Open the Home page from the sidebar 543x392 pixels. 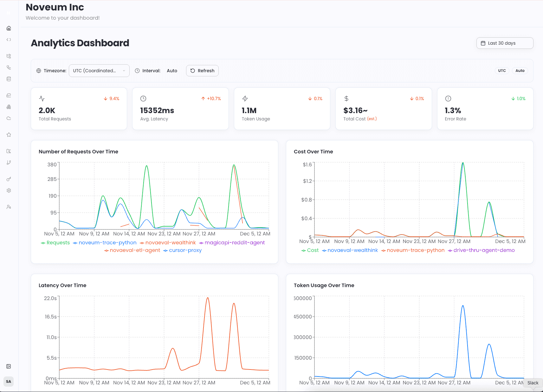click(x=9, y=28)
